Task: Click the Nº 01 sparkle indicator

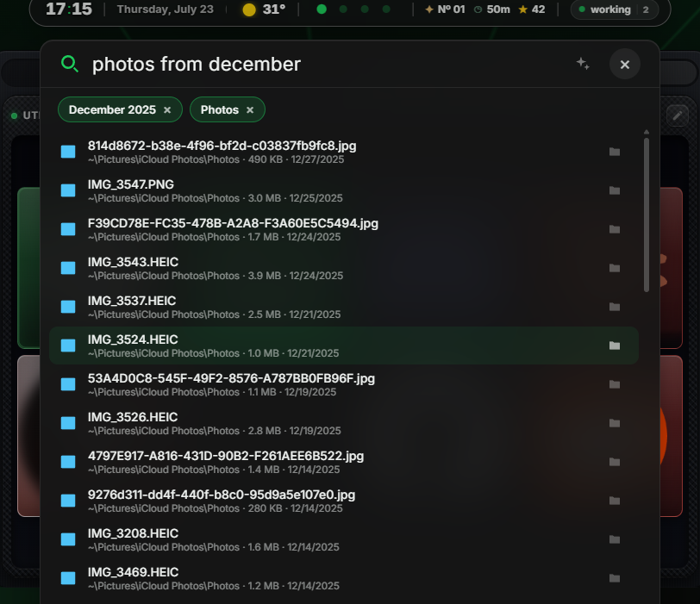Action: point(445,9)
